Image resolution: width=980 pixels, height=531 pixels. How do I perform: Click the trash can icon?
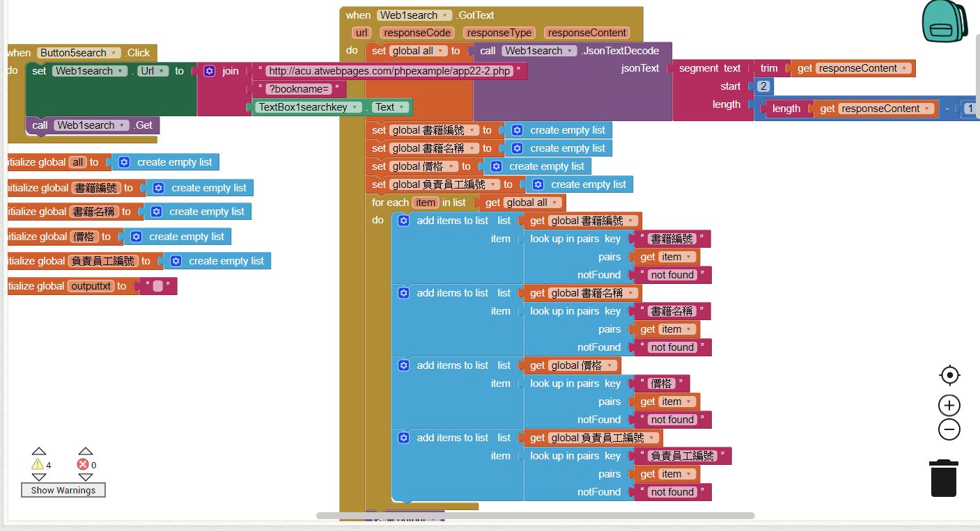click(944, 477)
